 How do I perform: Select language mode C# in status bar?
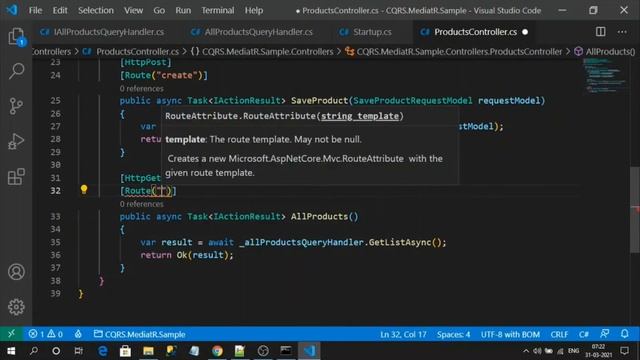pyautogui.click(x=584, y=334)
